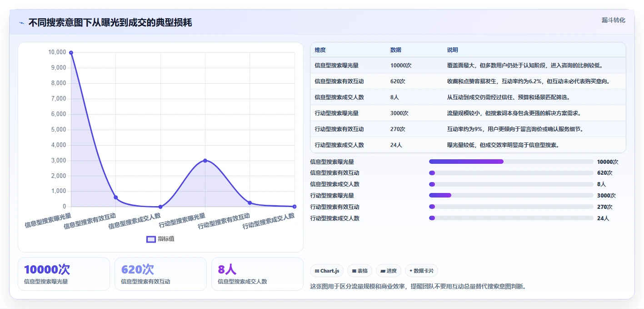Click the 620次 table cell
This screenshot has height=309, width=644.
[x=398, y=81]
